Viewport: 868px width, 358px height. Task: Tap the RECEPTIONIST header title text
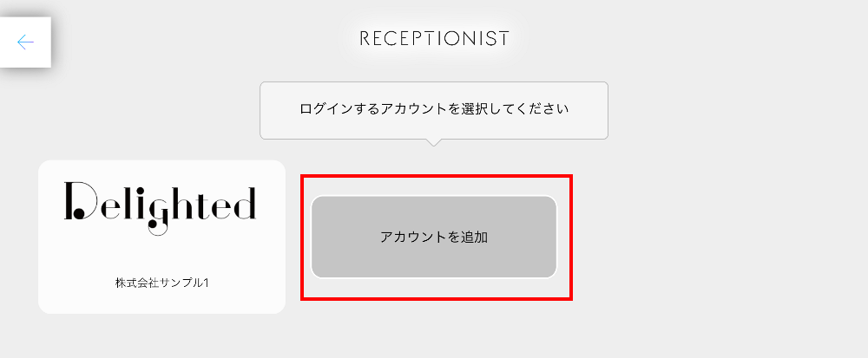coord(434,38)
